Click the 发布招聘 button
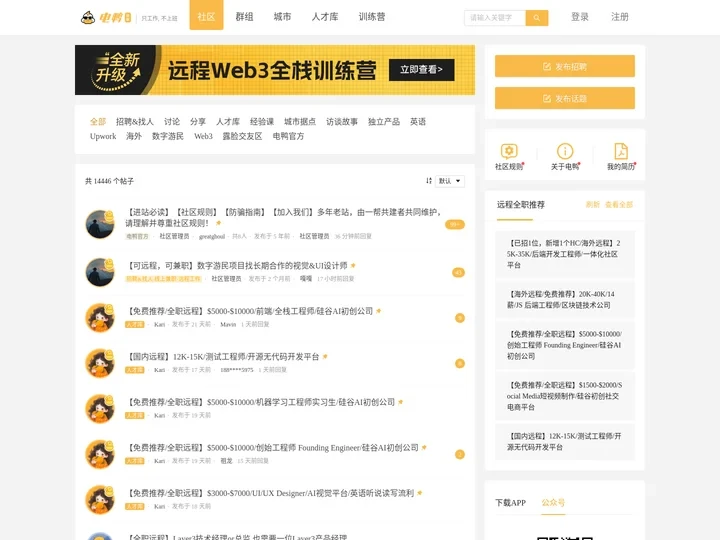The height and width of the screenshot is (540, 720). [565, 66]
